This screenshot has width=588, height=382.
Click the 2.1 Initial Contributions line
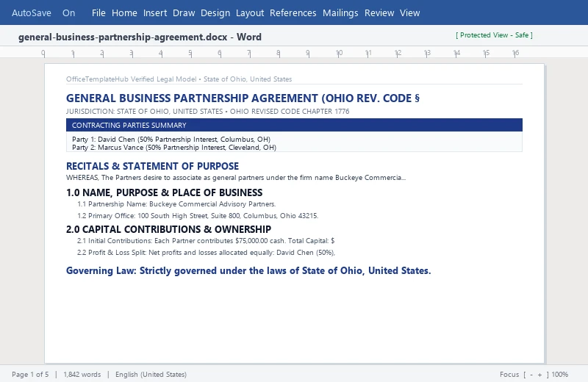point(206,241)
